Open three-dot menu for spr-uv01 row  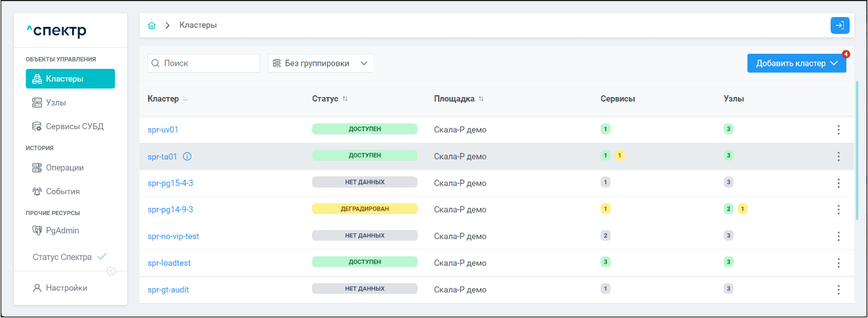point(838,130)
